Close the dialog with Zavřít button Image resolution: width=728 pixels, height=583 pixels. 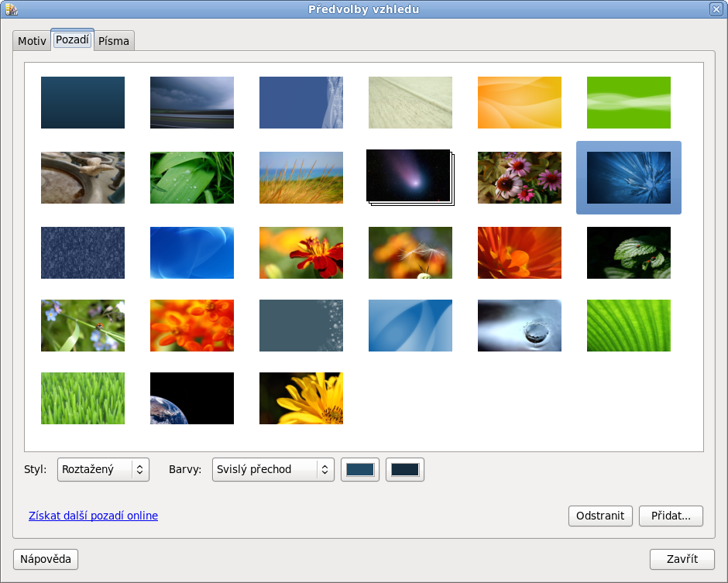click(x=682, y=559)
